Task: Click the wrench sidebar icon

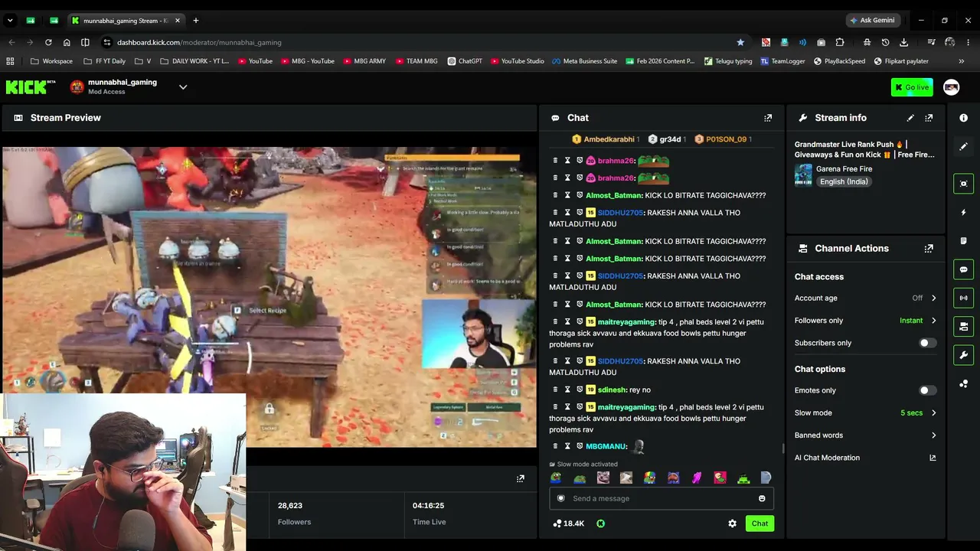Action: tap(964, 355)
